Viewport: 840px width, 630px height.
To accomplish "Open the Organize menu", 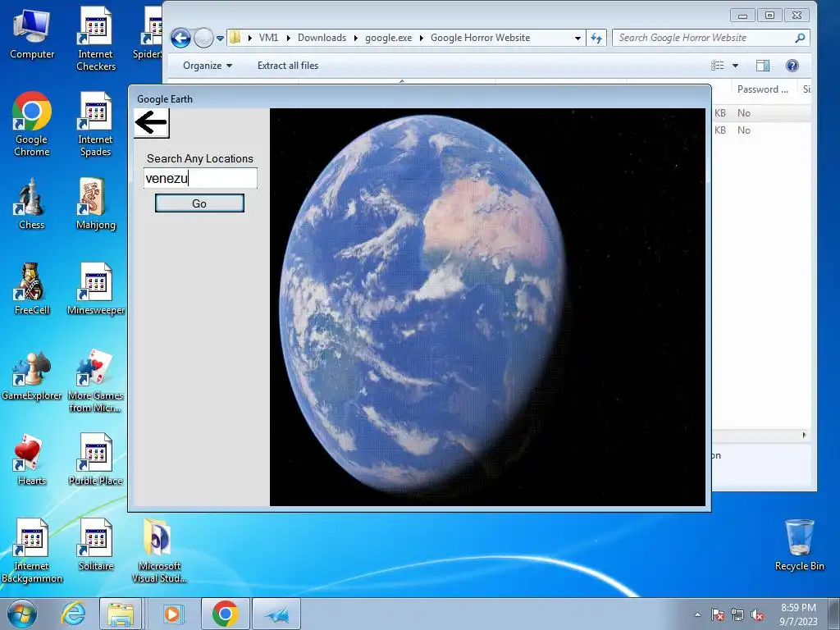I will point(208,66).
